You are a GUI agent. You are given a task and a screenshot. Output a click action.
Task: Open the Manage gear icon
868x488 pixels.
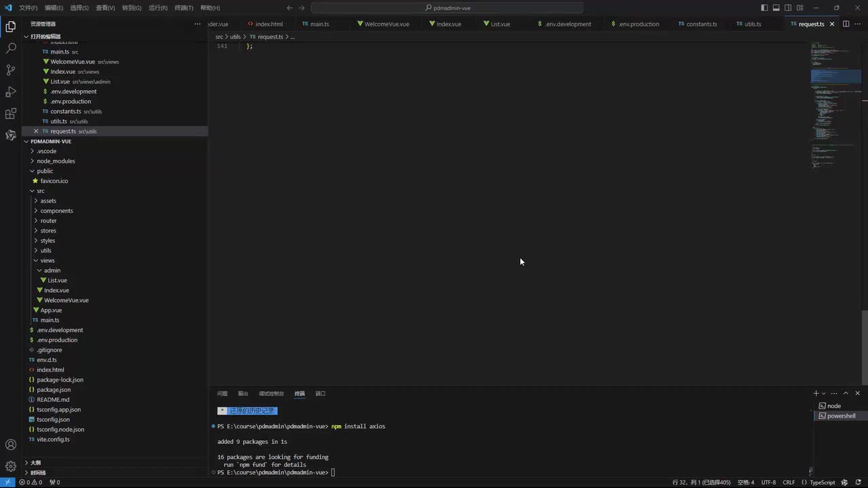(x=11, y=466)
